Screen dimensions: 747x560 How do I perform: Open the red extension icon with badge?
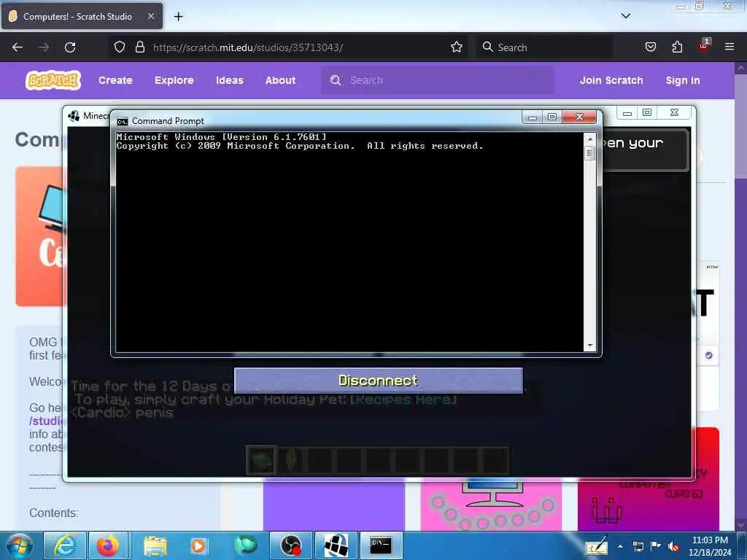coord(704,46)
